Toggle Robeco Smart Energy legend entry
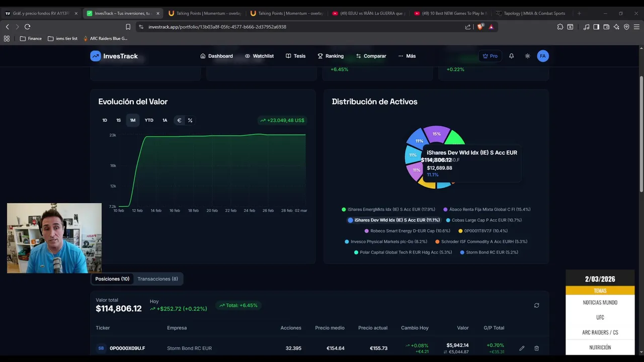The image size is (644, 362). tap(407, 231)
